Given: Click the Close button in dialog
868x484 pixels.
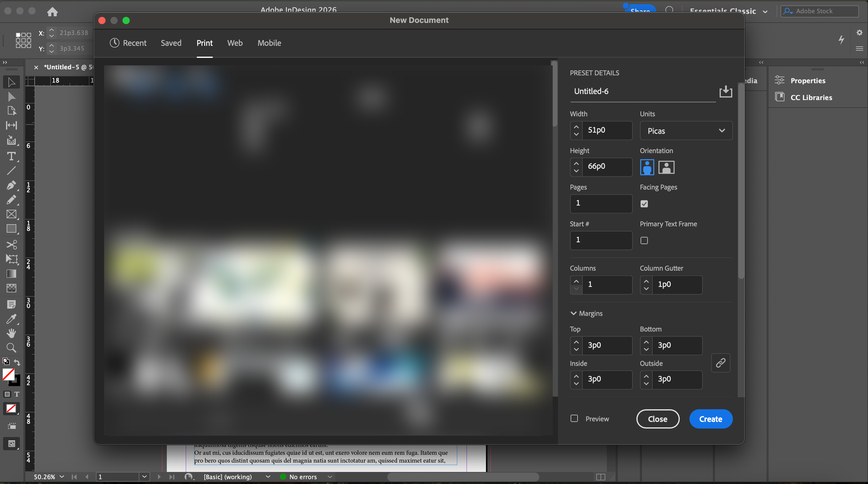Looking at the screenshot, I should [657, 419].
